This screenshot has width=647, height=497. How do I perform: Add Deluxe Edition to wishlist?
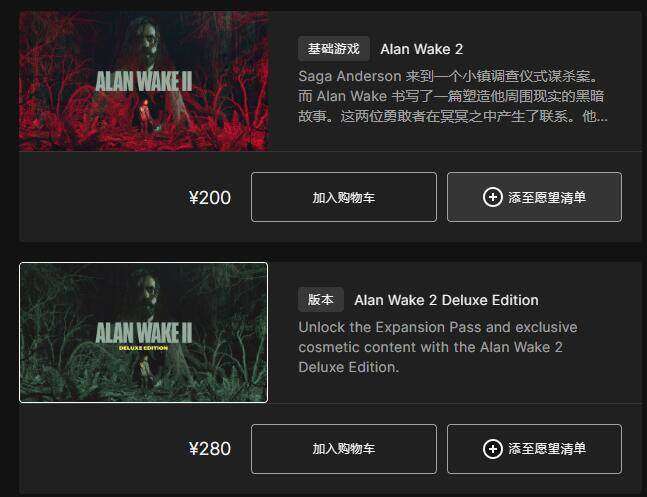point(534,449)
